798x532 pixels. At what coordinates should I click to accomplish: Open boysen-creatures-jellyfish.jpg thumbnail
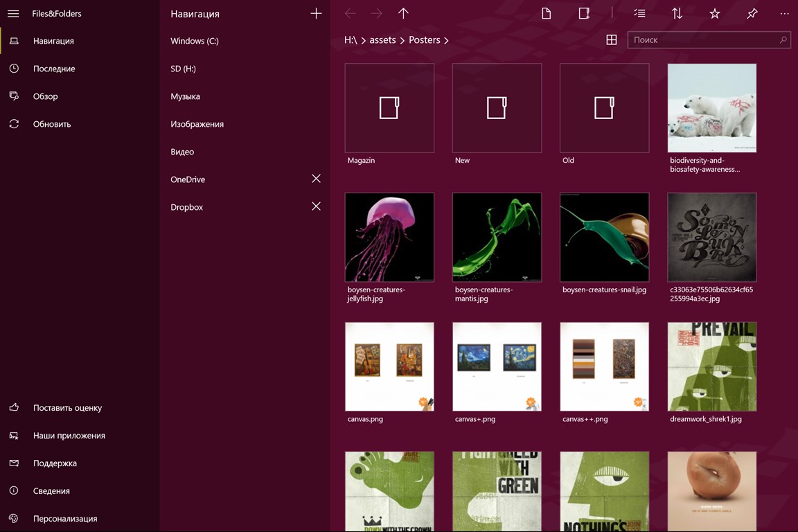(x=389, y=238)
